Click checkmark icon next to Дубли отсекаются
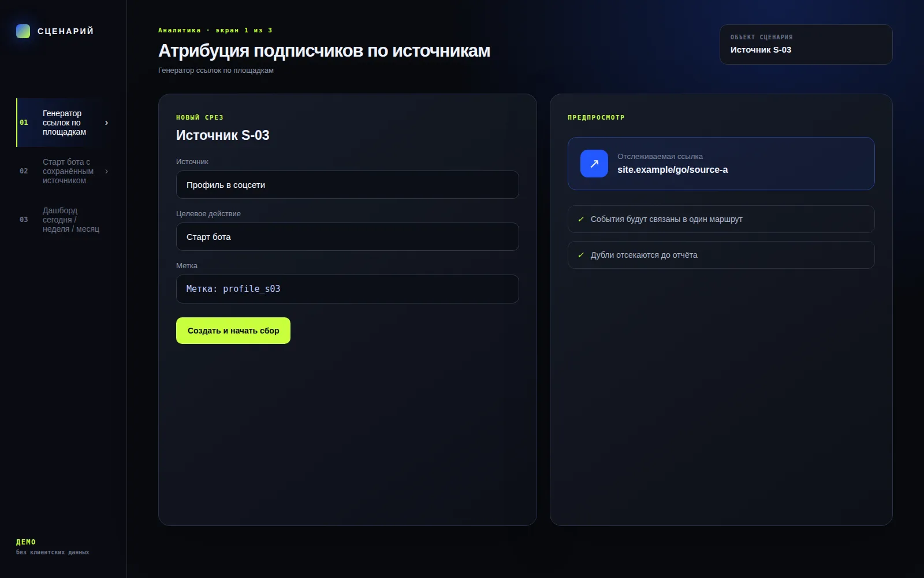Screen dimensions: 924x578 pyautogui.click(x=581, y=255)
